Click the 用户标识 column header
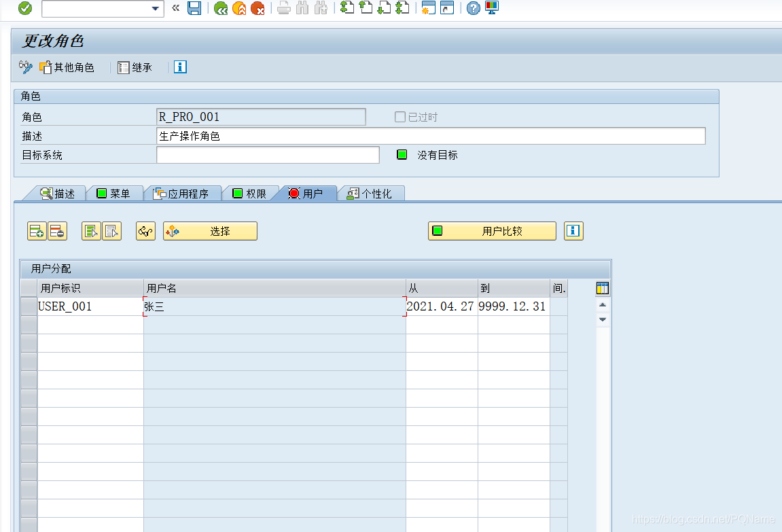 tap(90, 288)
